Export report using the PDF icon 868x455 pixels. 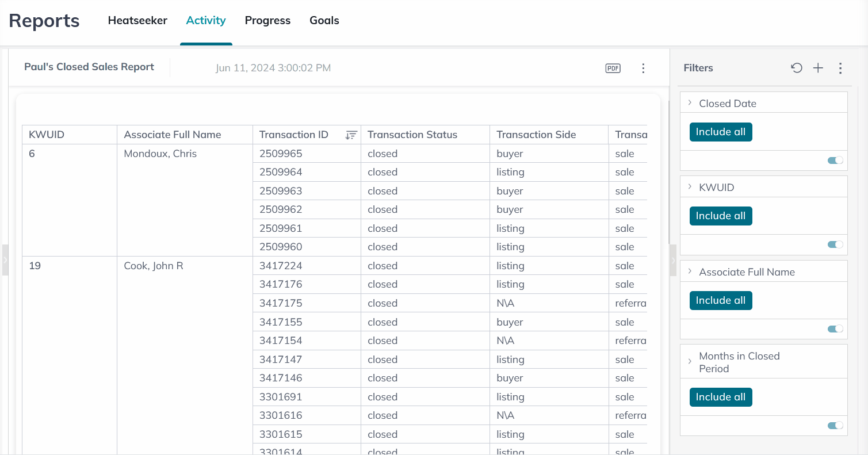(x=613, y=68)
